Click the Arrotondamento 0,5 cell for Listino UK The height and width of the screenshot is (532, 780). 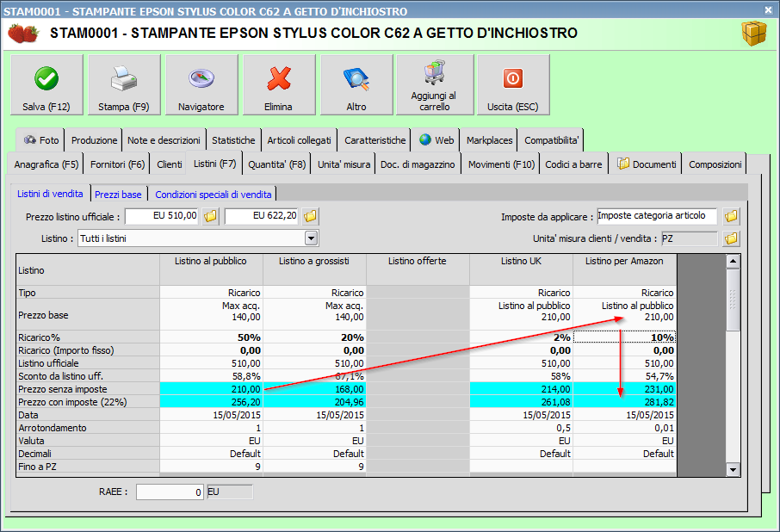pyautogui.click(x=522, y=428)
